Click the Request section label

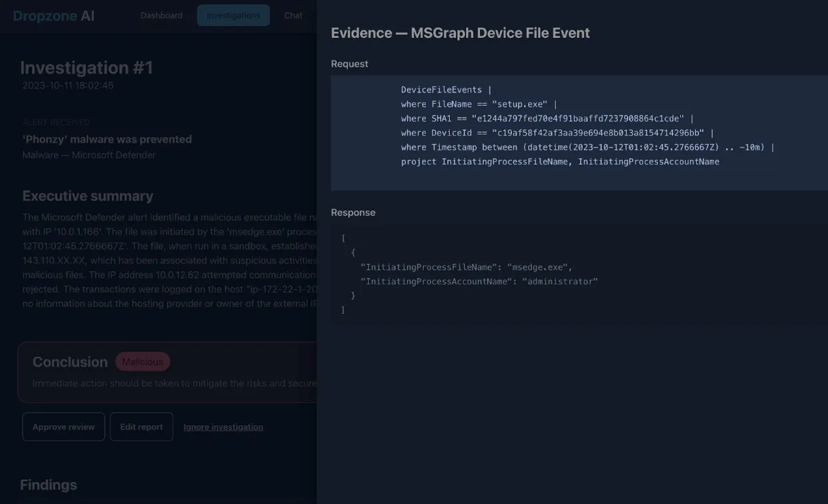(349, 63)
